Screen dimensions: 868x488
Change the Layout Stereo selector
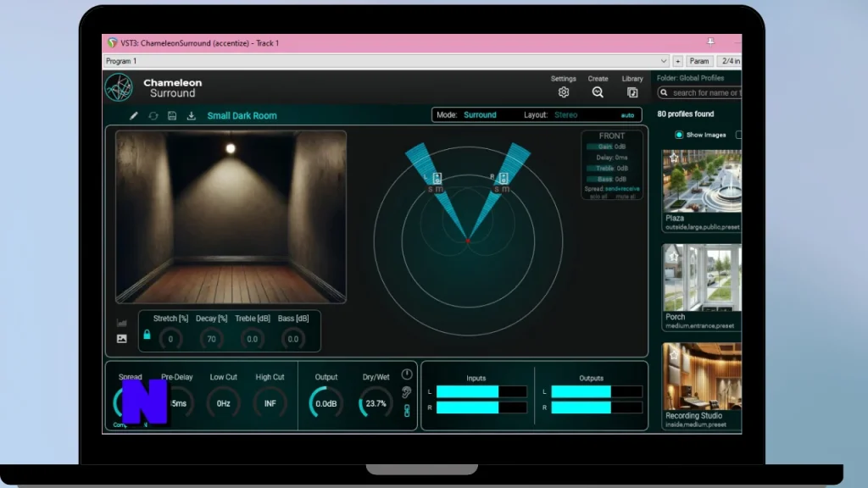(x=565, y=115)
